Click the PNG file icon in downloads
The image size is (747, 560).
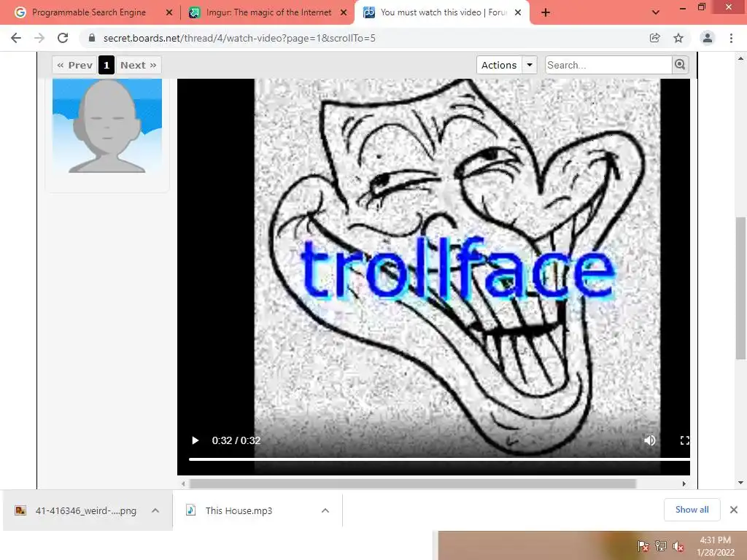(x=20, y=510)
